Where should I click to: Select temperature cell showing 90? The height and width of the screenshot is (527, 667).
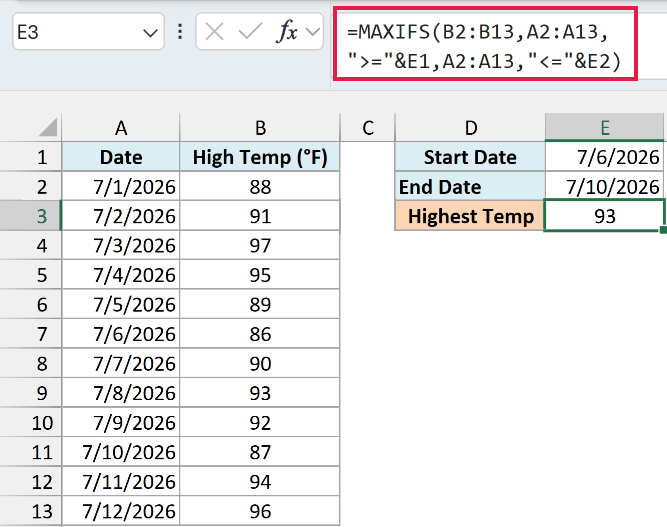[x=260, y=364]
